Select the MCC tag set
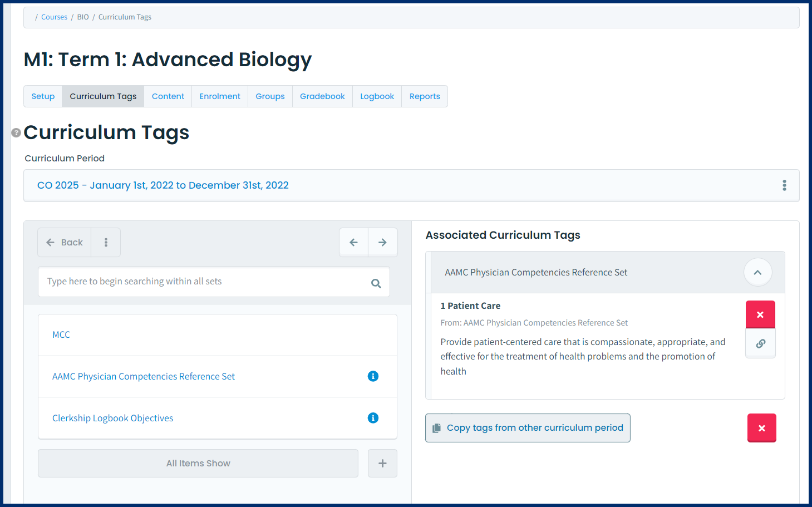The image size is (812, 507). tap(61, 334)
